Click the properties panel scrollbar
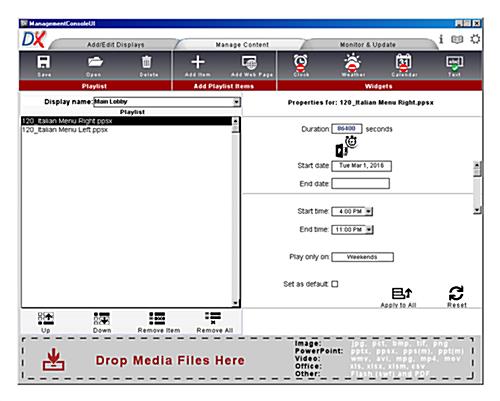This screenshot has height=401, width=500. (x=477, y=188)
